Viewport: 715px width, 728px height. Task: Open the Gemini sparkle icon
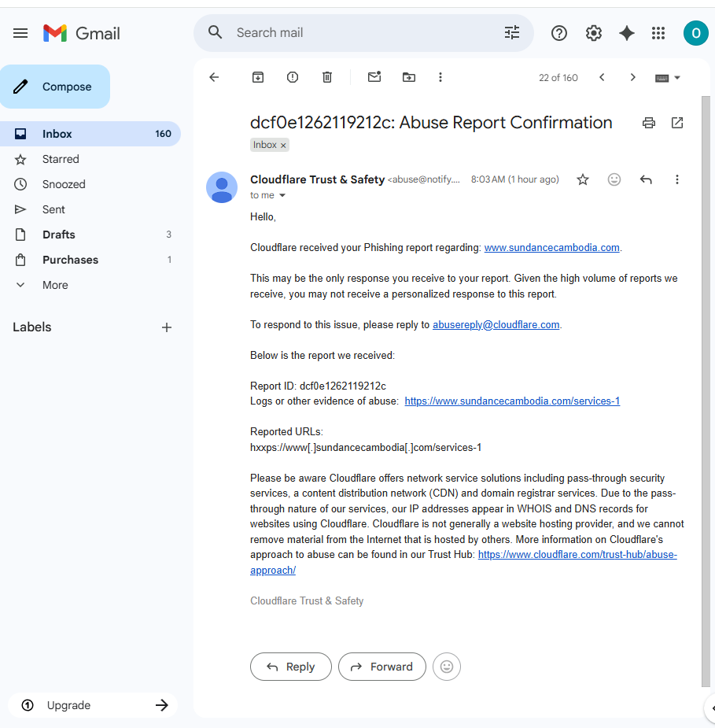626,33
